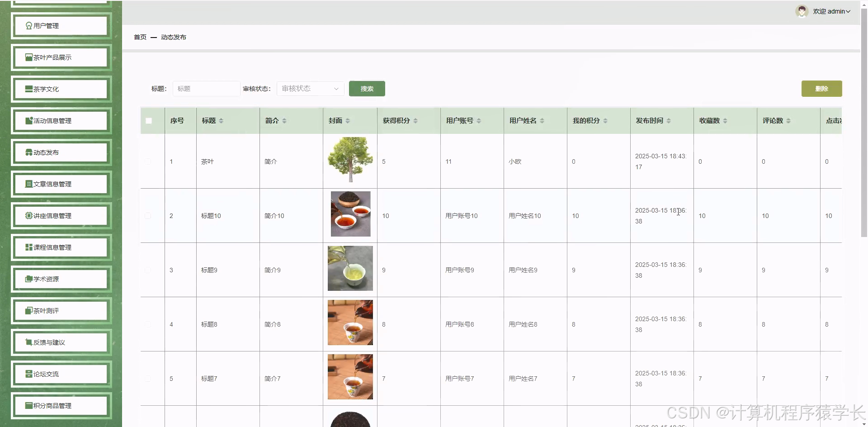Screen dimensions: 868x427
Task: Expand the 欢迎 admin user menu
Action: pos(831,11)
